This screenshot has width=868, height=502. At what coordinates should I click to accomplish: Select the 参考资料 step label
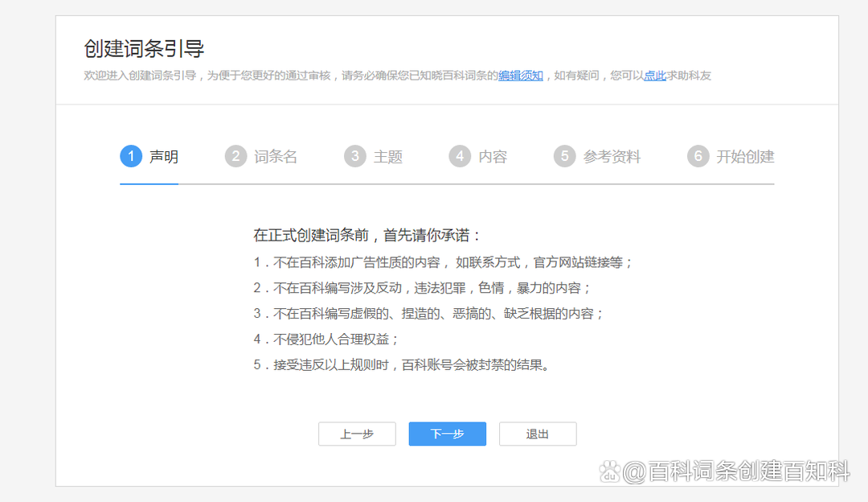[x=612, y=157]
